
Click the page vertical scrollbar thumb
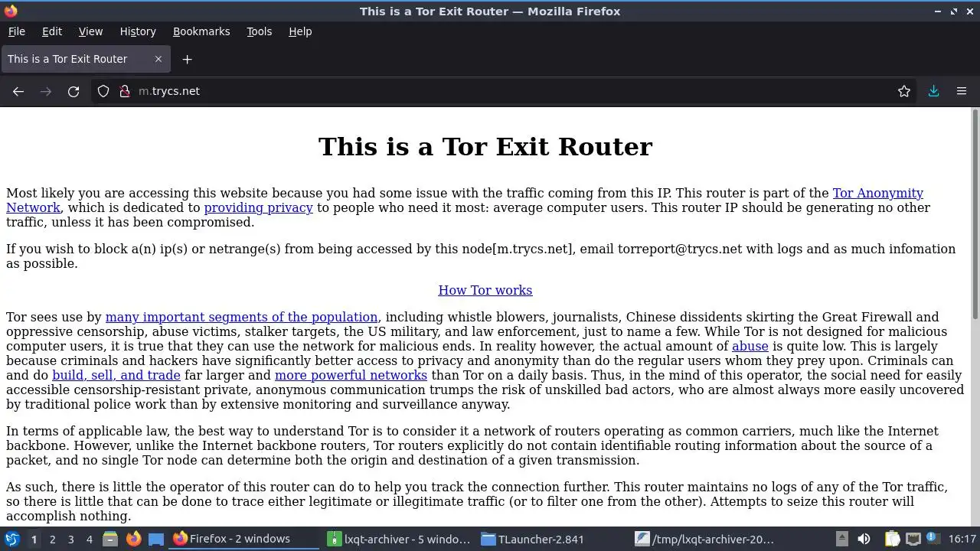975,214
